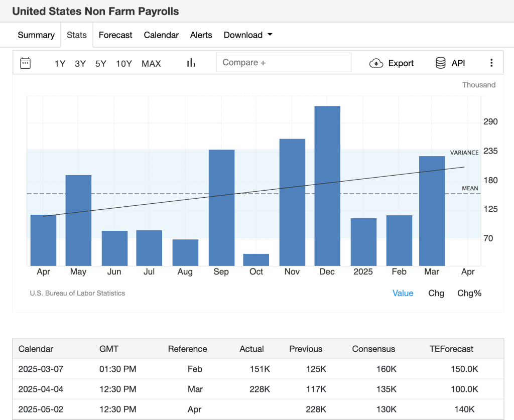Screen dimensions: 514x420
Task: Switch chart display to Chg
Action: tap(436, 293)
